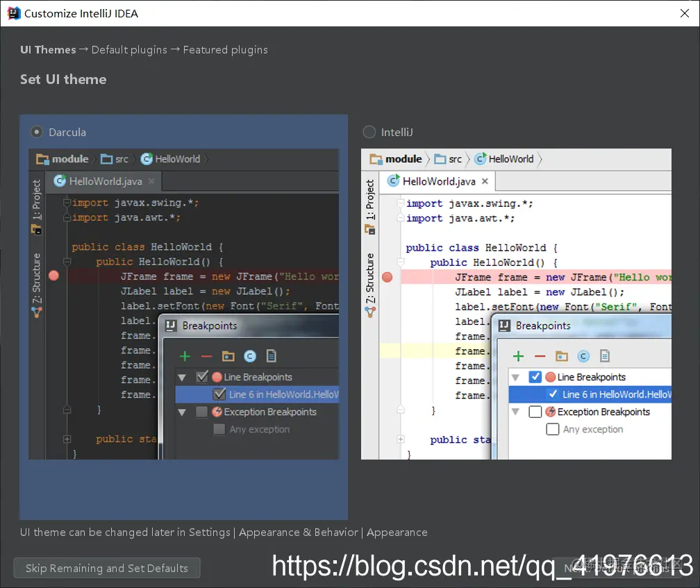Collapse Line Breakpoints node in IntelliJ preview
This screenshot has height=588, width=700.
[x=515, y=378]
